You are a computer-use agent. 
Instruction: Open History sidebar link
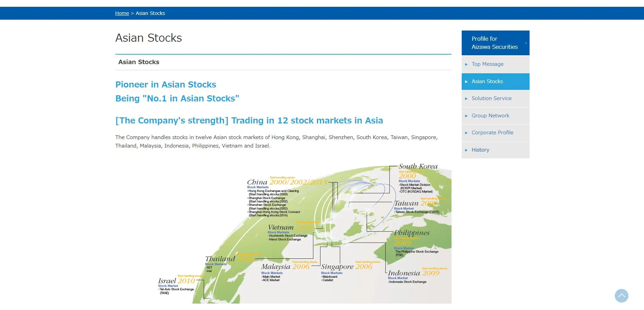click(x=495, y=150)
